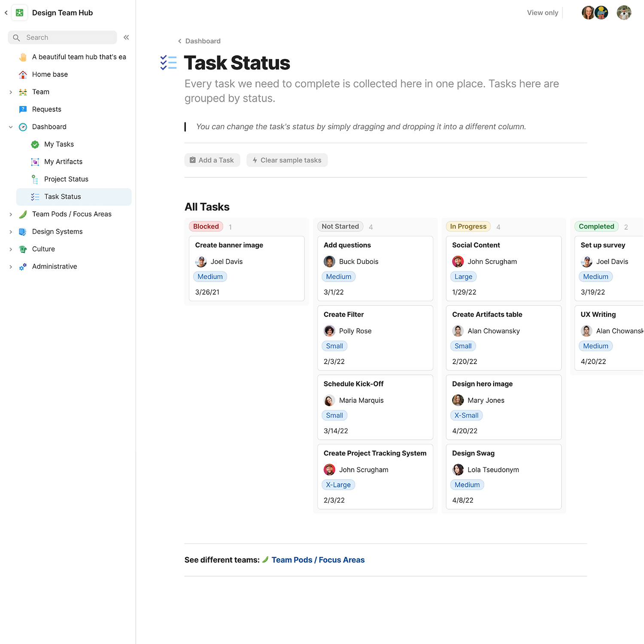Click the Requests question mark icon
The width and height of the screenshot is (644, 644).
pyautogui.click(x=23, y=109)
